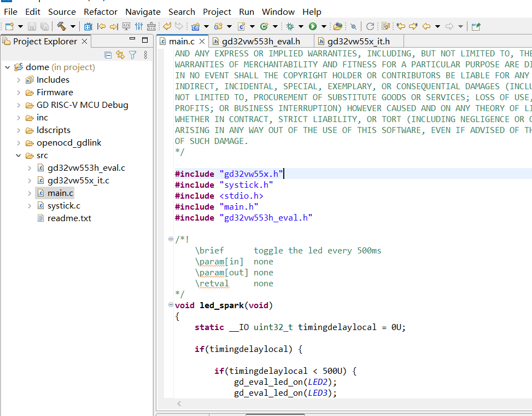
Task: Click the New file toolbar icon
Action: (9, 26)
